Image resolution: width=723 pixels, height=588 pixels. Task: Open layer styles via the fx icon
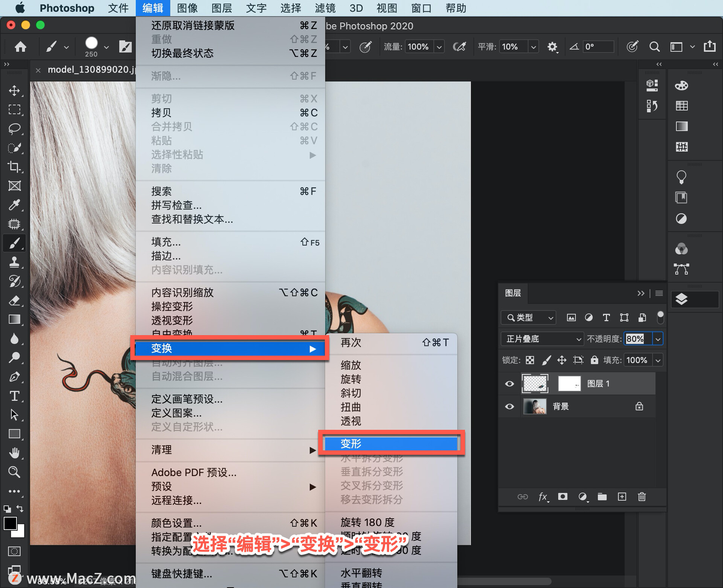coord(543,496)
